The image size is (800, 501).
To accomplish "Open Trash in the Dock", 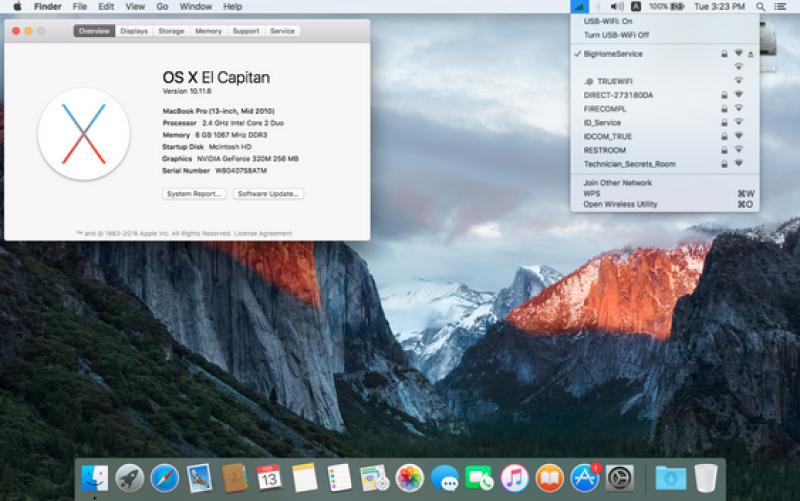I will pyautogui.click(x=706, y=478).
